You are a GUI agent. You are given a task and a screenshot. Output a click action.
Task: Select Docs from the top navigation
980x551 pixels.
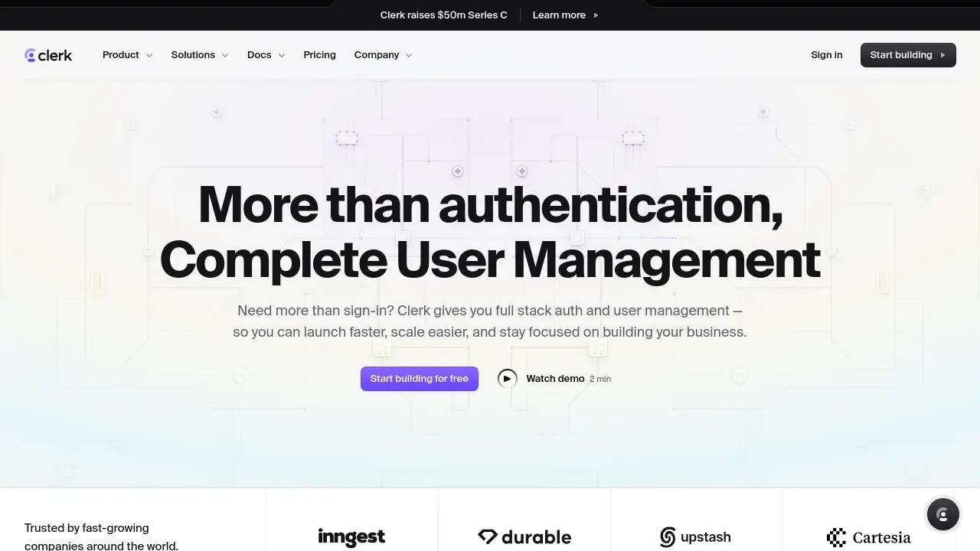coord(259,54)
